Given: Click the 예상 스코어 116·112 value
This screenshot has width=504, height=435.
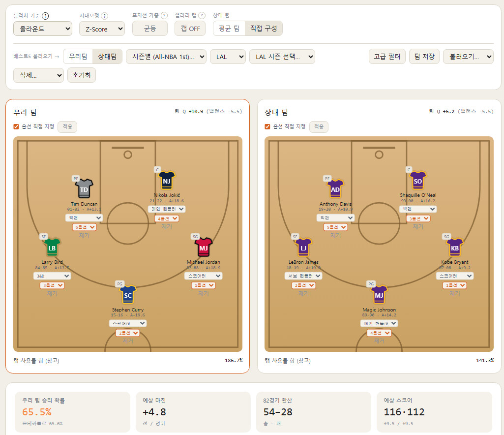Looking at the screenshot, I should pos(404,412).
